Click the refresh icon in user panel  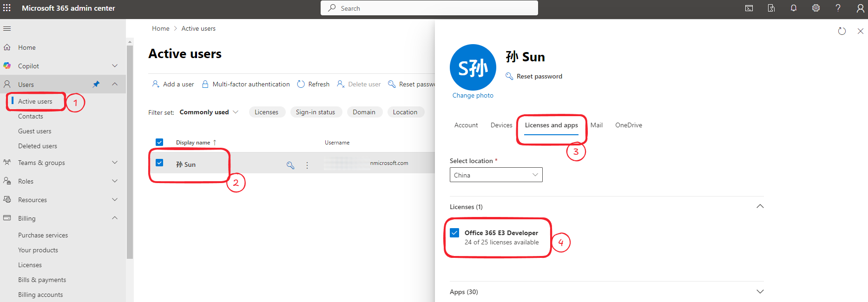[x=842, y=31]
